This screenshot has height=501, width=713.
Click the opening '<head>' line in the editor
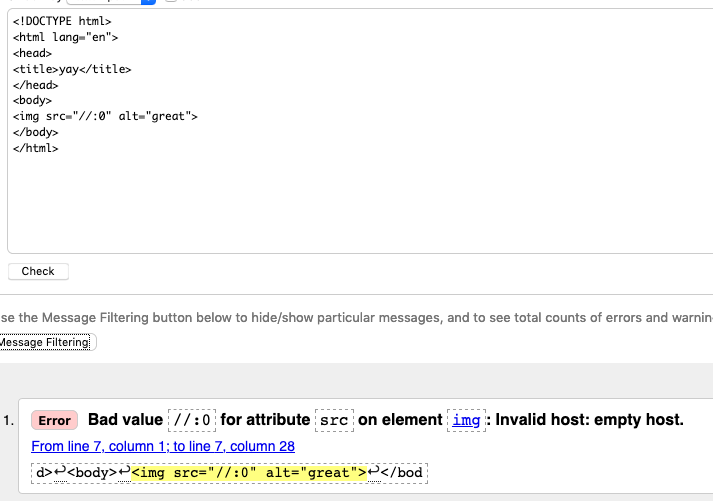tap(32, 53)
